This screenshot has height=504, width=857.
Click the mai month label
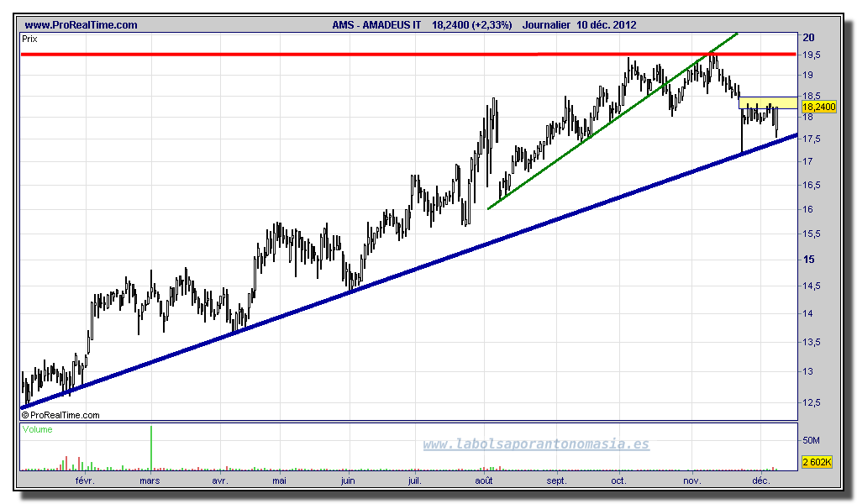click(x=279, y=481)
